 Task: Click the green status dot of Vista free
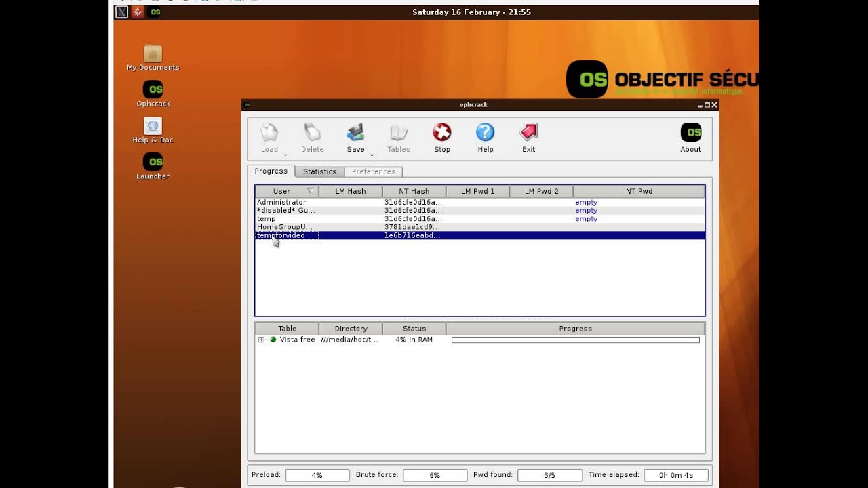coord(273,340)
